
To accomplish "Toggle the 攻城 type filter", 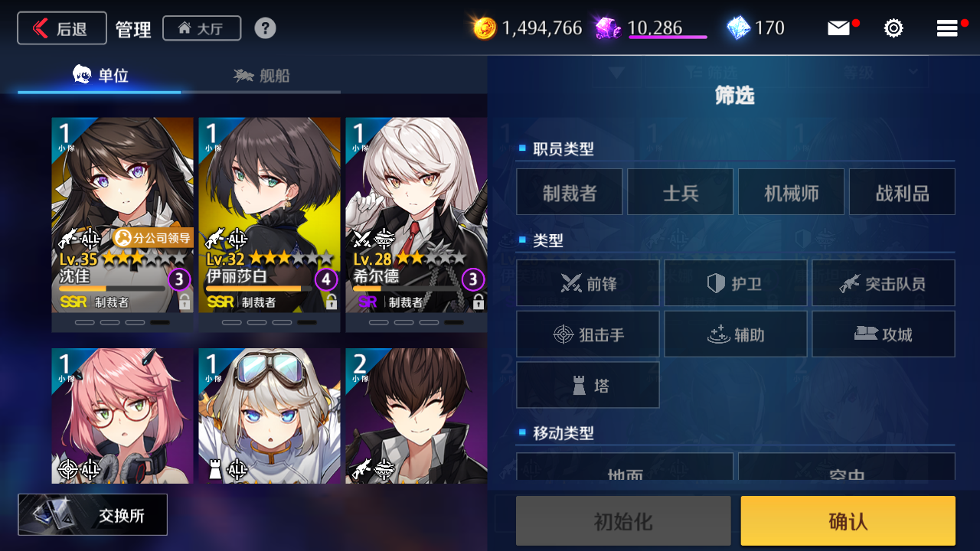I will pos(884,334).
